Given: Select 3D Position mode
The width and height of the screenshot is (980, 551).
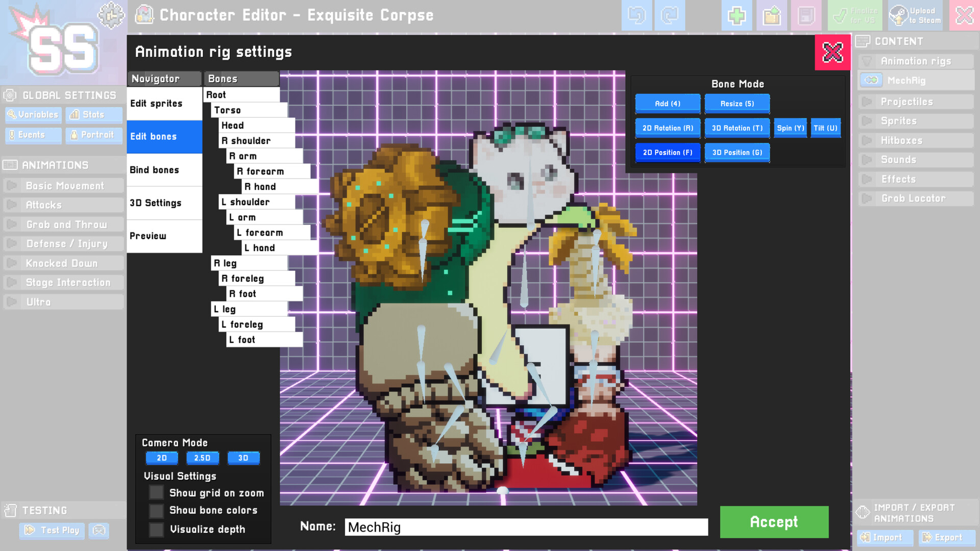Looking at the screenshot, I should point(737,152).
